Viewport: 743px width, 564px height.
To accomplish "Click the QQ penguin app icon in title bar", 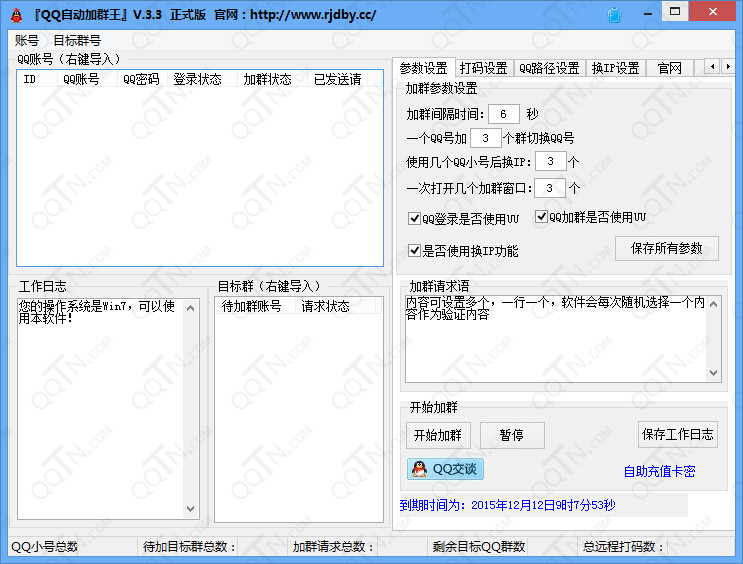I will tap(17, 15).
